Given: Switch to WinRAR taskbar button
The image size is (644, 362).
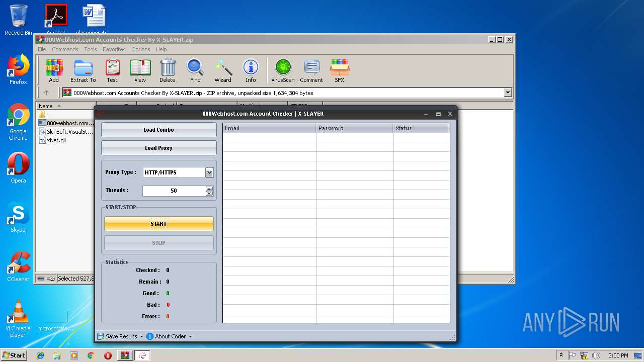Looking at the screenshot, I should [x=125, y=355].
